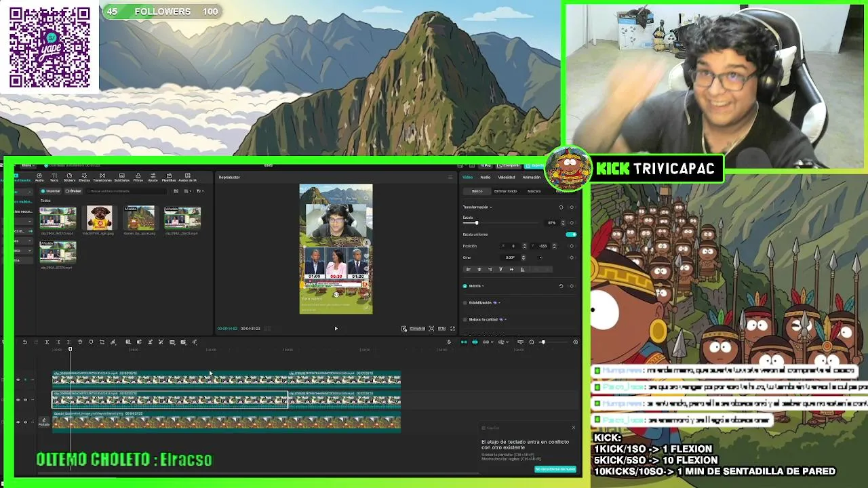868x488 pixels.
Task: Enable the Mejorar la calidad checkbox
Action: tap(465, 319)
